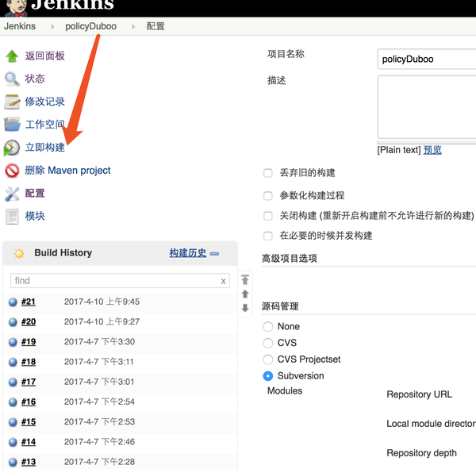Click the notepad icon for 修改记录
Image resolution: width=476 pixels, height=469 pixels.
point(12,102)
